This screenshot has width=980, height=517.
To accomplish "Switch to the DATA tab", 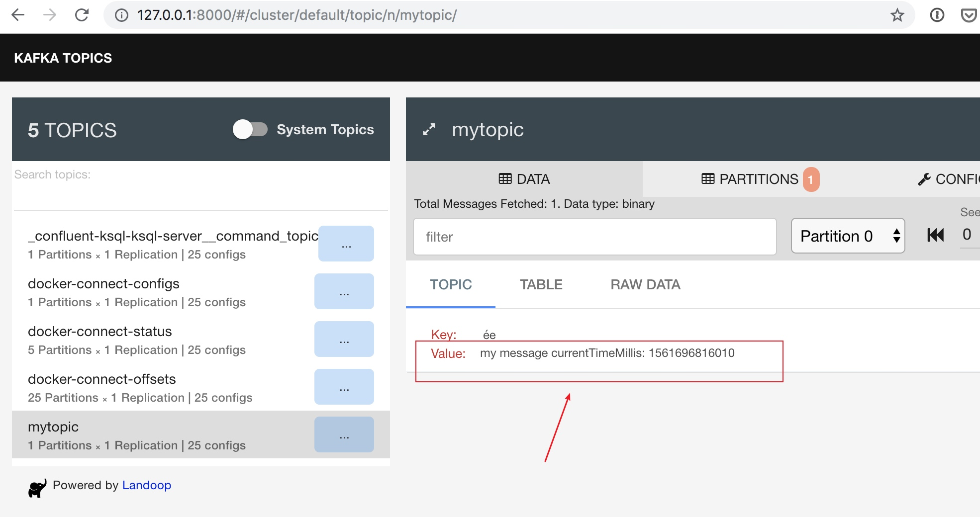I will click(x=524, y=179).
